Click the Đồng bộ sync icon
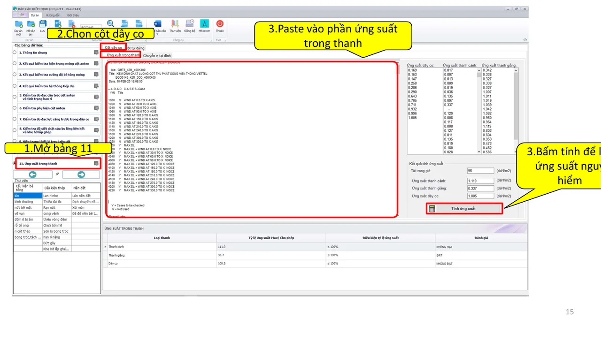 click(x=190, y=23)
